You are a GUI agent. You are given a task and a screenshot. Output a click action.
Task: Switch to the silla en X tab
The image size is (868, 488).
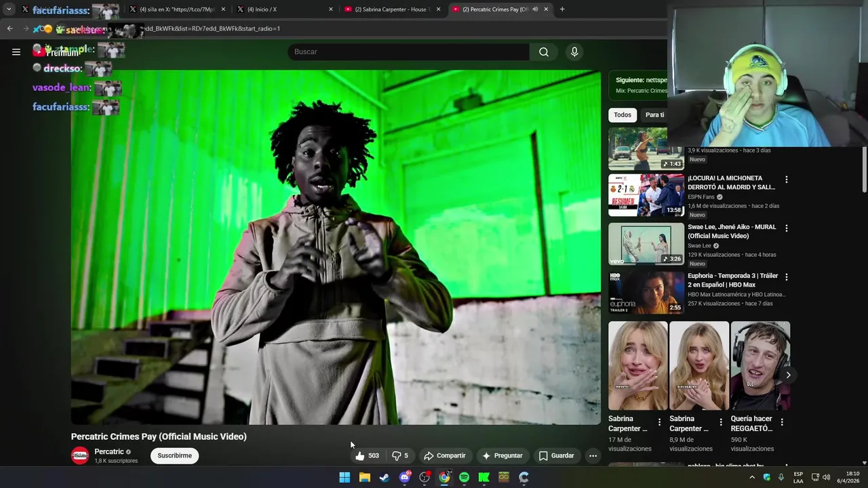point(176,9)
